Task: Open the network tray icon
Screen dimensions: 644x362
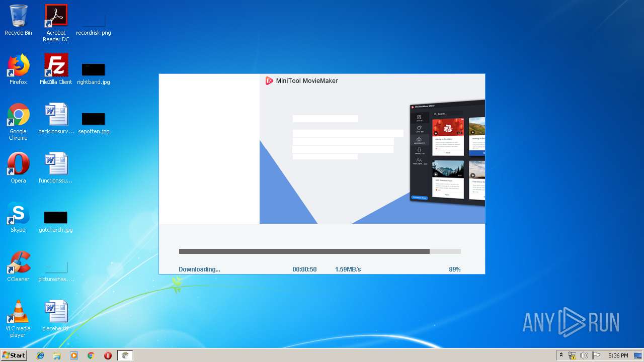Action: [572, 355]
